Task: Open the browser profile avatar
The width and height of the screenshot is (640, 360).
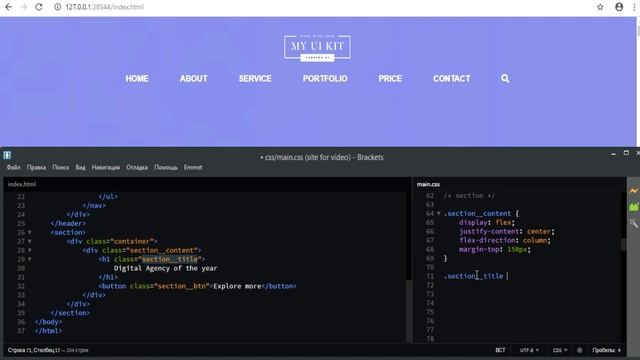Action: (619, 7)
